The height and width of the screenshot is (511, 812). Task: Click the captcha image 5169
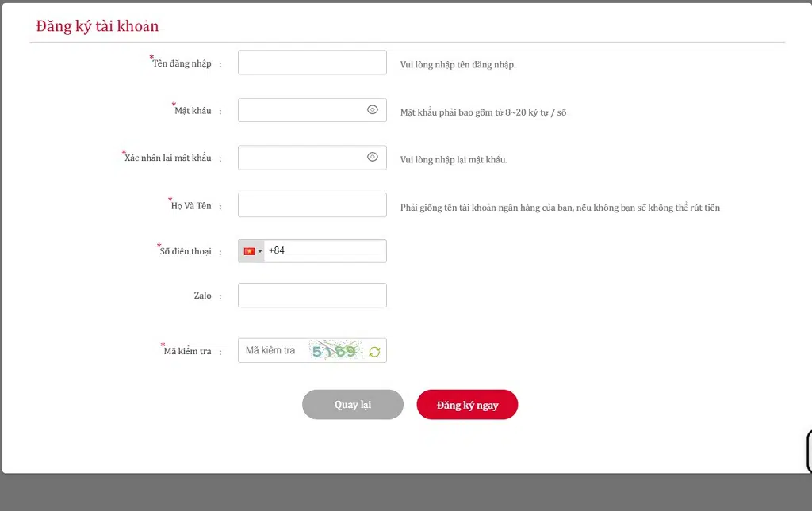click(335, 351)
